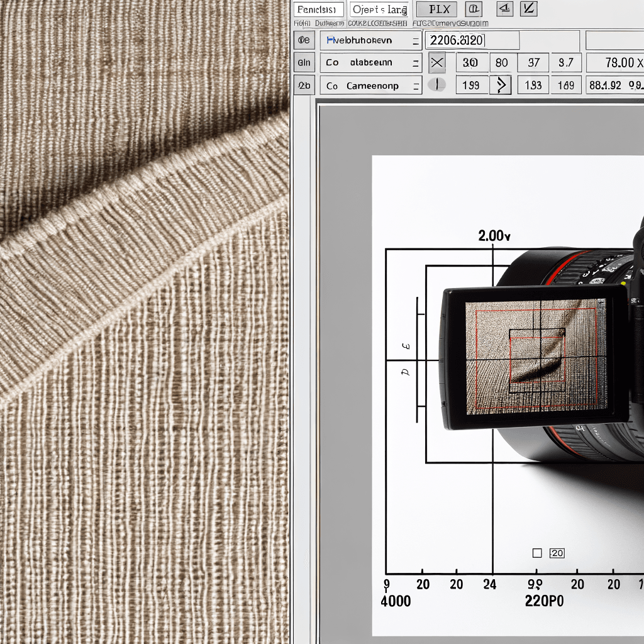
Task: Click the 78.00 X value field
Action: [x=615, y=62]
